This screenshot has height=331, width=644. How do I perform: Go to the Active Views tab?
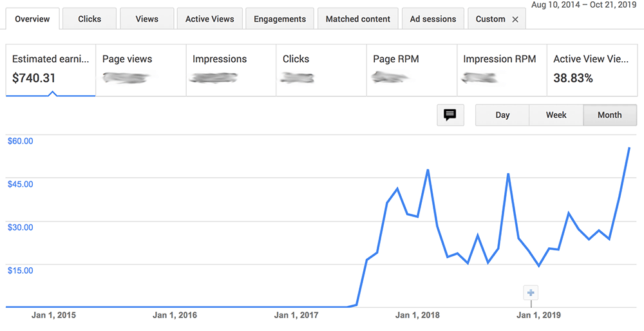(210, 19)
